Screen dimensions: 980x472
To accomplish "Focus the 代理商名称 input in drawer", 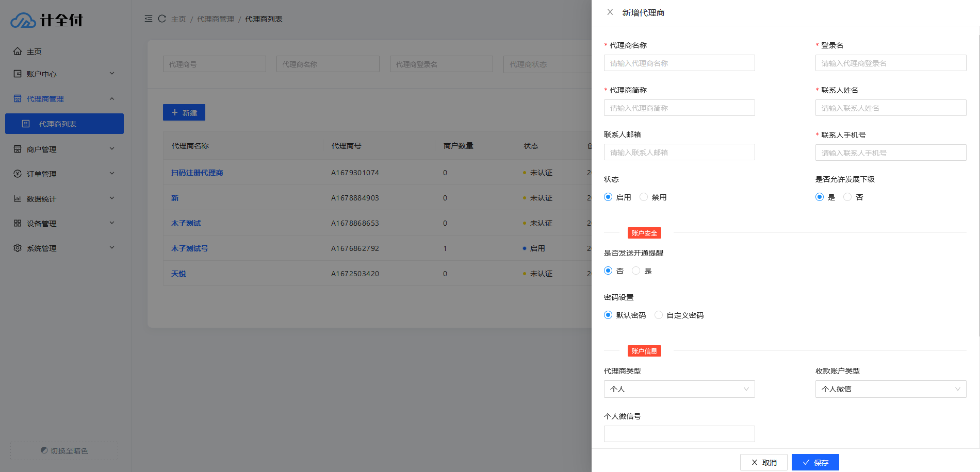I will coord(679,63).
